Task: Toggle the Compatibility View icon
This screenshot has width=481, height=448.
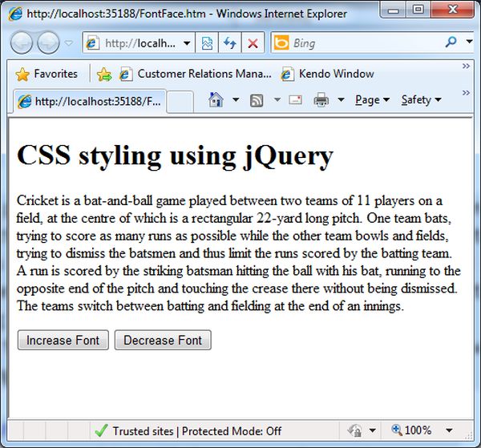Action: click(207, 43)
